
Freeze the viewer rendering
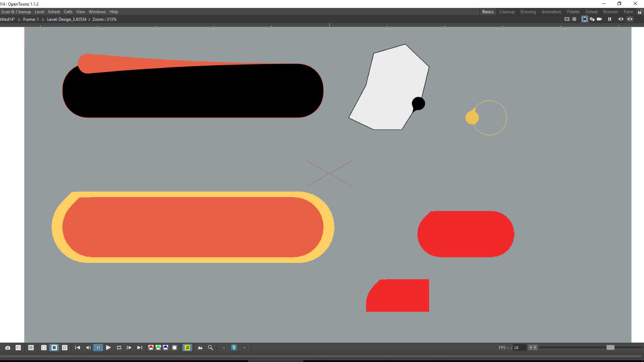coord(610,19)
